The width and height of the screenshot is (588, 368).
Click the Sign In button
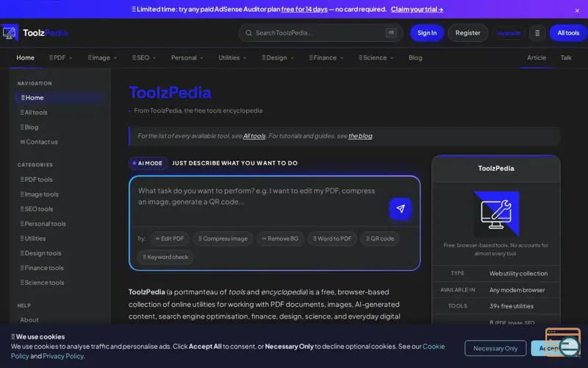[x=427, y=33]
